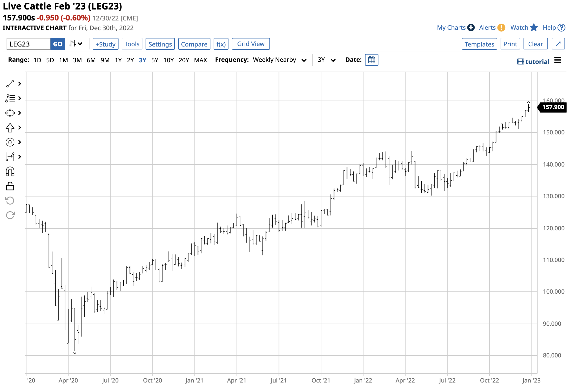This screenshot has width=574, height=392.
Task: Open the bar chart type dropdown
Action: [x=76, y=44]
